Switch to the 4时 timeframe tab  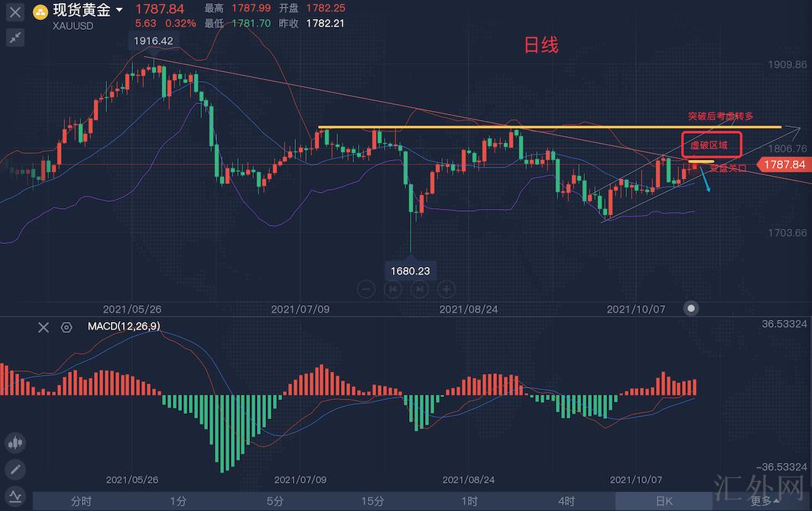[x=567, y=501]
